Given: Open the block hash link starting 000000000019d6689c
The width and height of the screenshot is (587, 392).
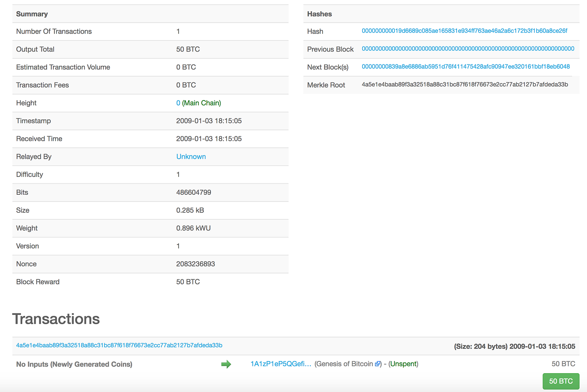Looking at the screenshot, I should point(465,31).
